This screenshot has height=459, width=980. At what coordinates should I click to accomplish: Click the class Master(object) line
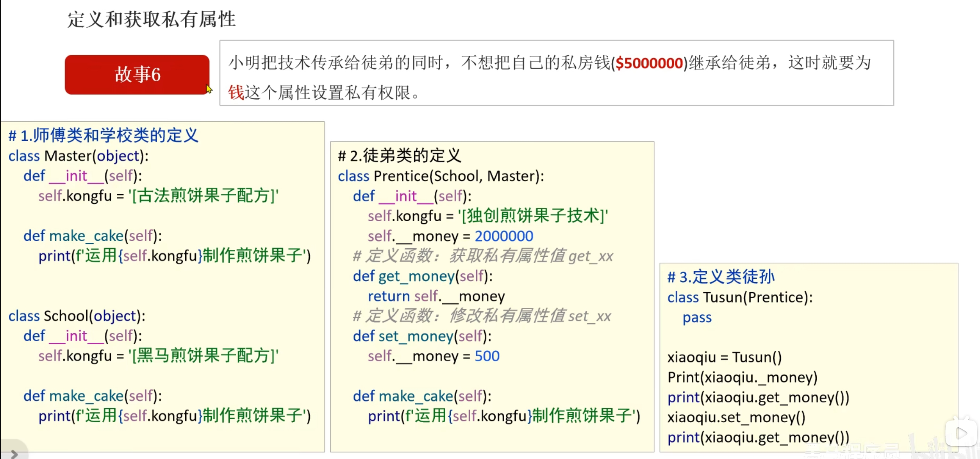tap(78, 156)
